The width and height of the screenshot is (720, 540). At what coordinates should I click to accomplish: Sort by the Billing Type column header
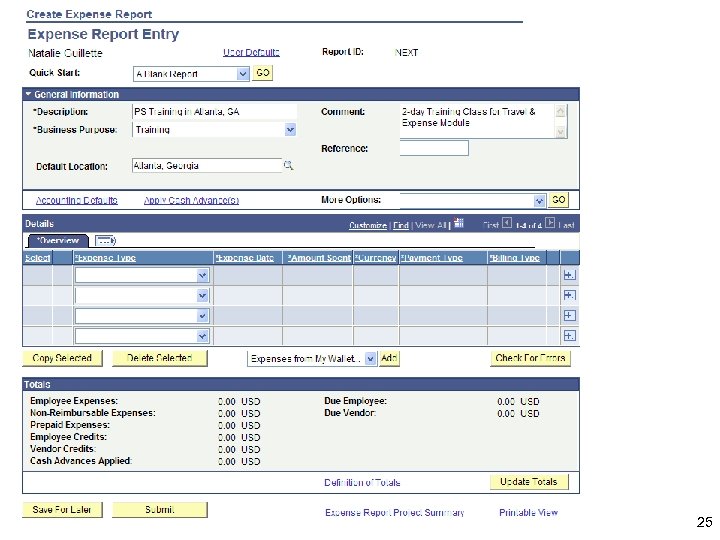click(x=514, y=258)
